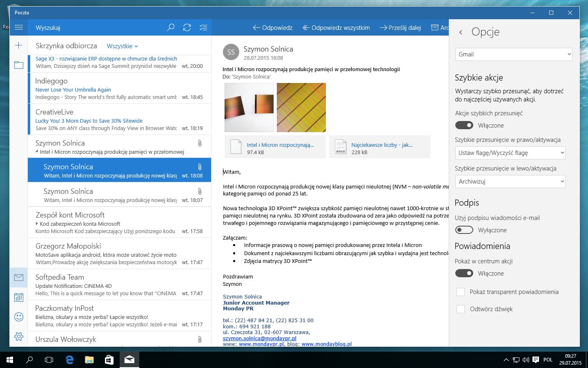
Task: Click attachment paperclip on Urszula Wołowczyk message
Action: (x=200, y=339)
